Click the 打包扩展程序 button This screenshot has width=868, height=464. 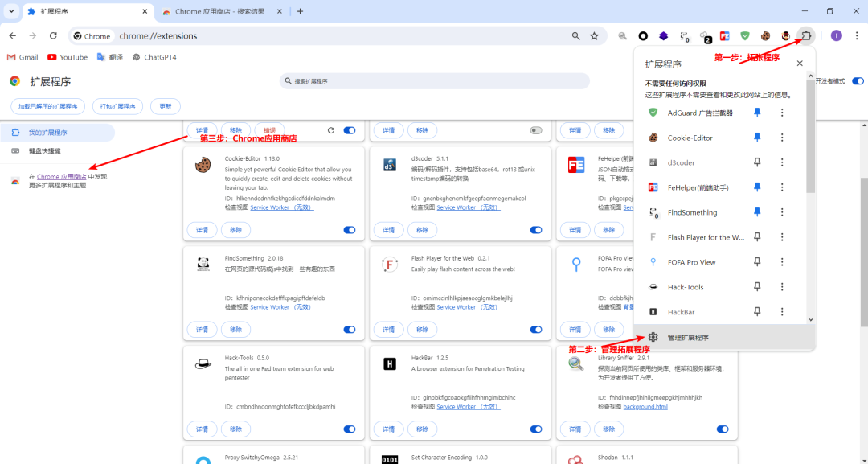pyautogui.click(x=117, y=106)
